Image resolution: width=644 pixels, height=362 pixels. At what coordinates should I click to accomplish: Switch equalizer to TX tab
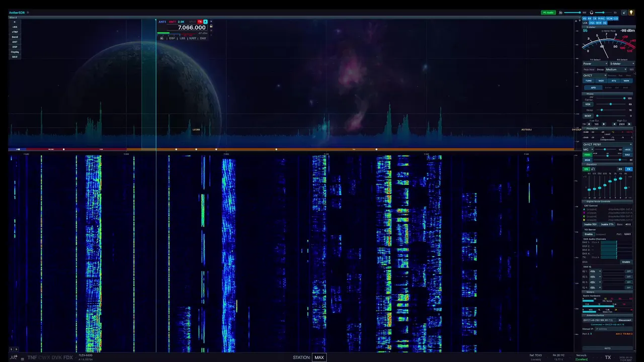[x=629, y=169]
